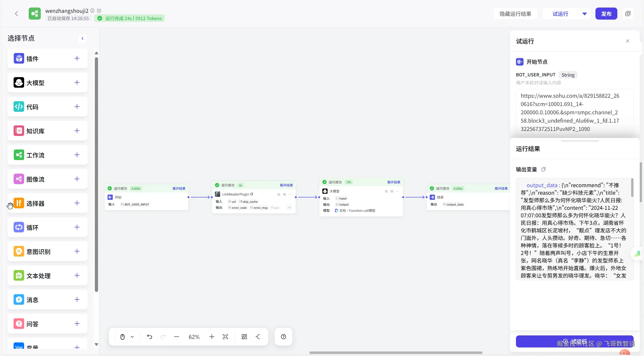Open the 试运行 dropdown arrow

pyautogui.click(x=585, y=14)
